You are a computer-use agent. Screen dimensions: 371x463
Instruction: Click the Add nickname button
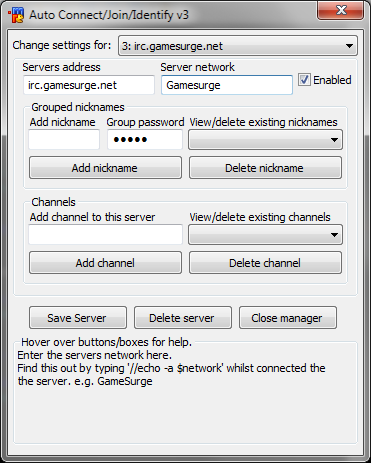(105, 168)
